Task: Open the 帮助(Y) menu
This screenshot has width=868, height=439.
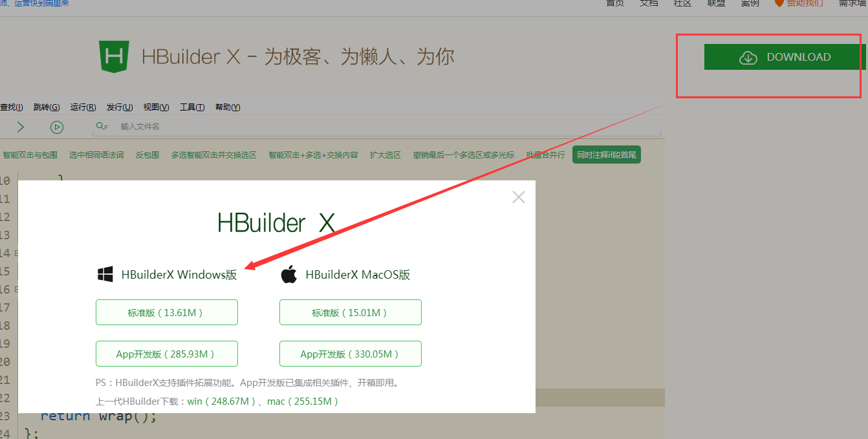Action: (x=227, y=107)
